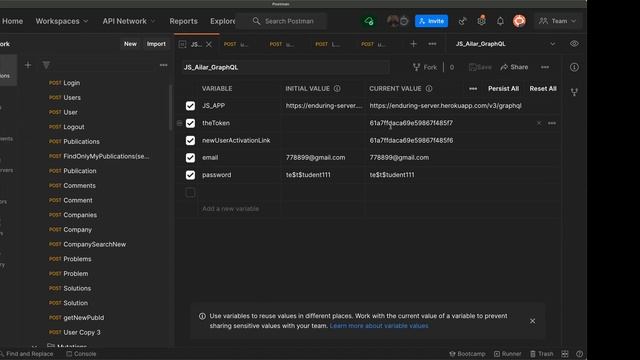640x360 pixels.
Task: Expand the Workspaces dropdown
Action: pos(62,21)
